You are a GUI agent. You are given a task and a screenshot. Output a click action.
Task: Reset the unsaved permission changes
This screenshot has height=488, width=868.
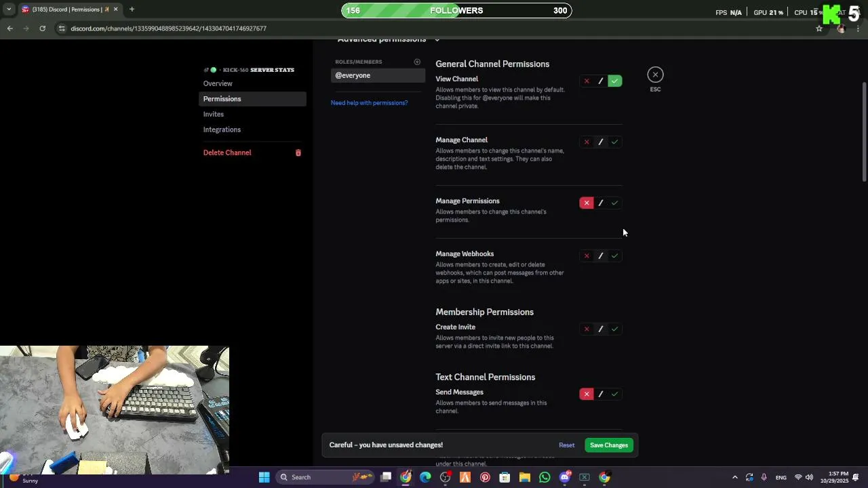(x=566, y=445)
